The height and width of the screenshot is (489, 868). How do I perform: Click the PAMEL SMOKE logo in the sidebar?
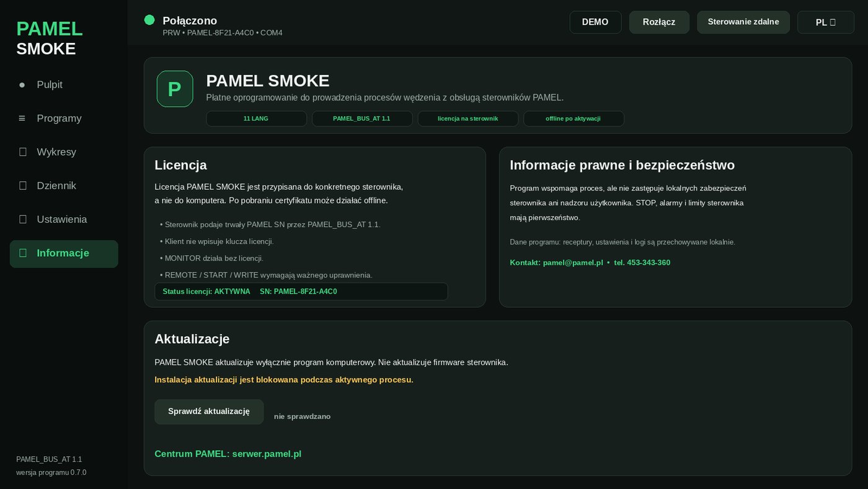50,38
